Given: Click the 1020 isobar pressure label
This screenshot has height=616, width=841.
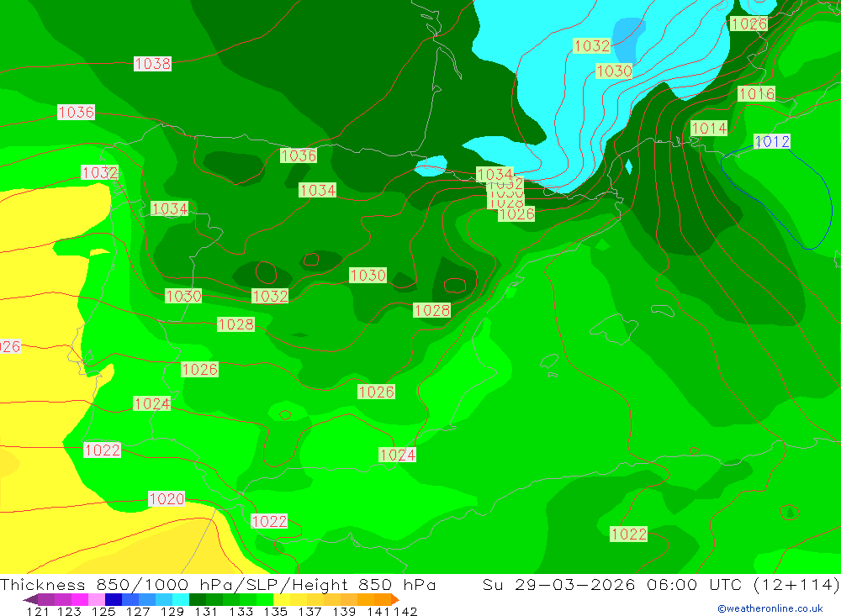Looking at the screenshot, I should tap(167, 499).
